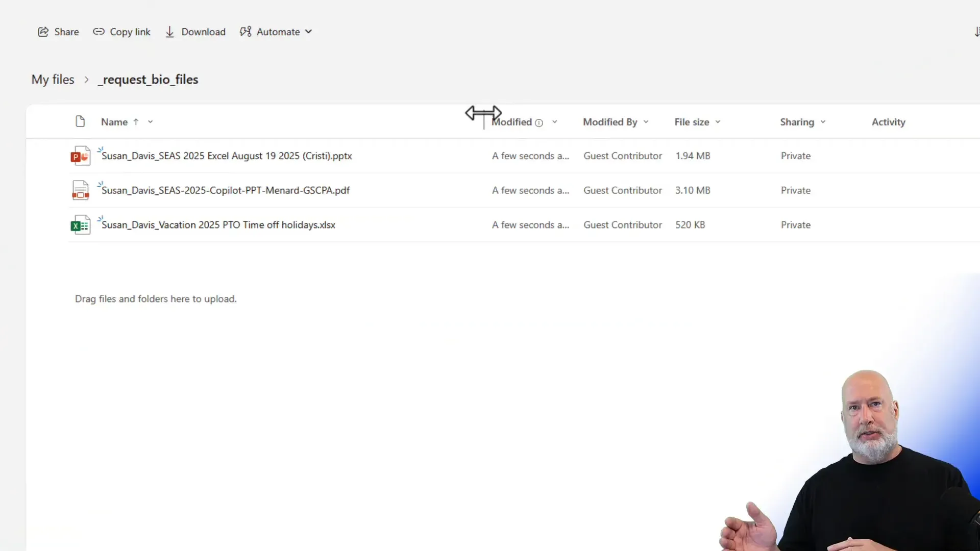Open the _request_bio_files breadcrumb link
The image size is (980, 551).
click(x=148, y=79)
